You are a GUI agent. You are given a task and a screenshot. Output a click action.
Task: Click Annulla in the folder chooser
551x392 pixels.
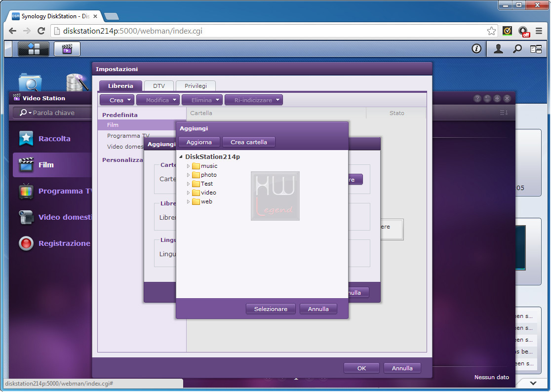(318, 309)
